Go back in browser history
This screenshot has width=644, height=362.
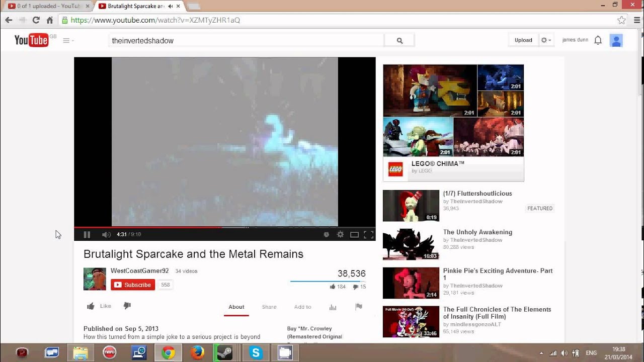tap(9, 20)
